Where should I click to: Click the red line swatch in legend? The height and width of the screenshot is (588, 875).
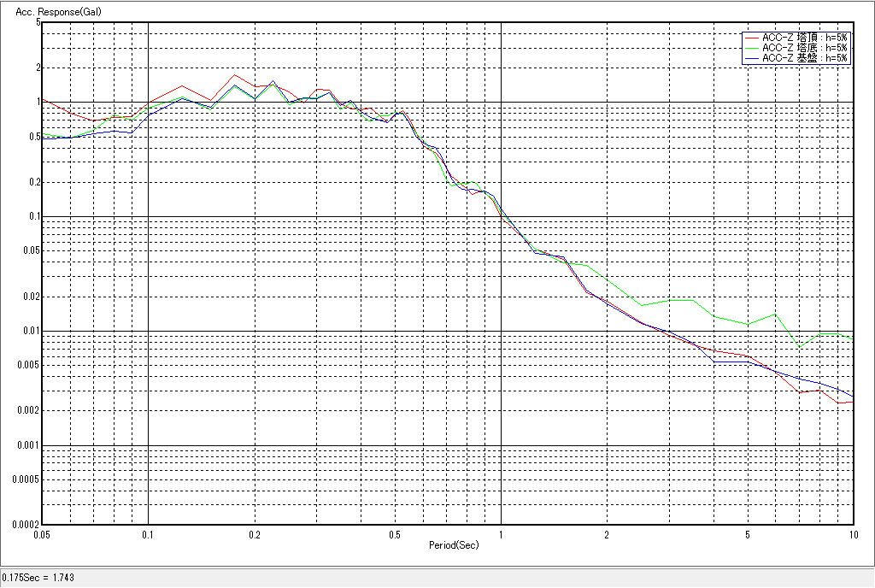tap(751, 38)
